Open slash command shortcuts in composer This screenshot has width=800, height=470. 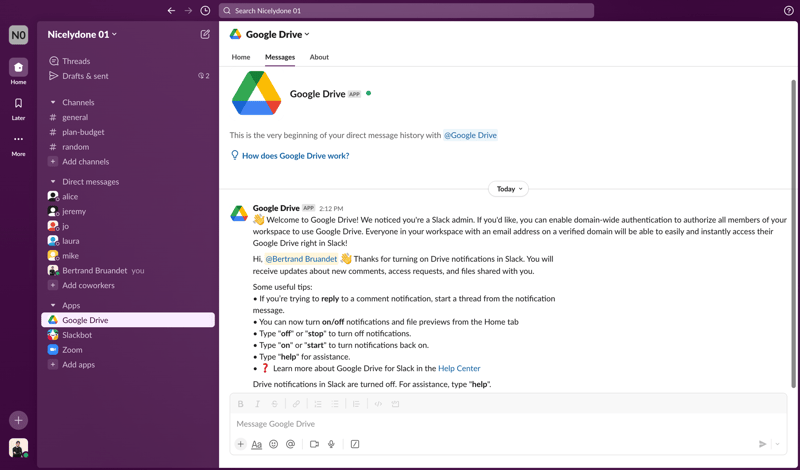pyautogui.click(x=355, y=444)
